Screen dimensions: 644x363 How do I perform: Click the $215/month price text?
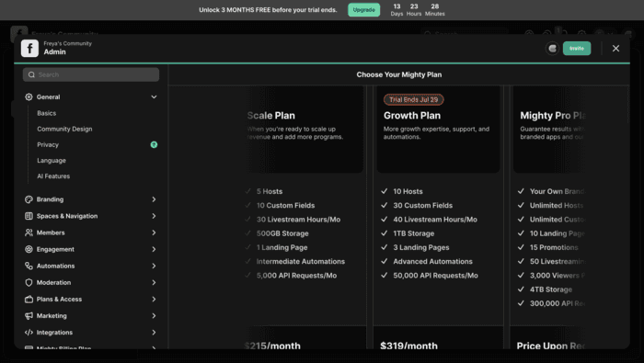(x=272, y=346)
